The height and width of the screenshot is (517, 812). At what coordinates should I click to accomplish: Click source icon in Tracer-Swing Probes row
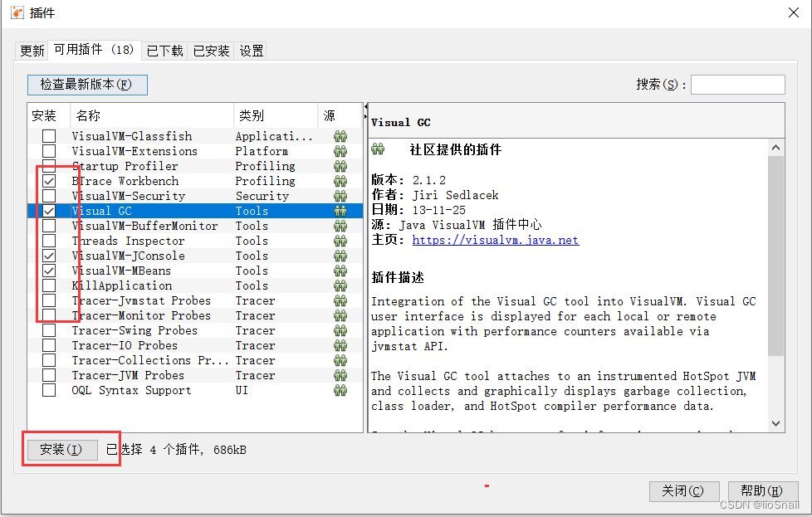pos(340,330)
